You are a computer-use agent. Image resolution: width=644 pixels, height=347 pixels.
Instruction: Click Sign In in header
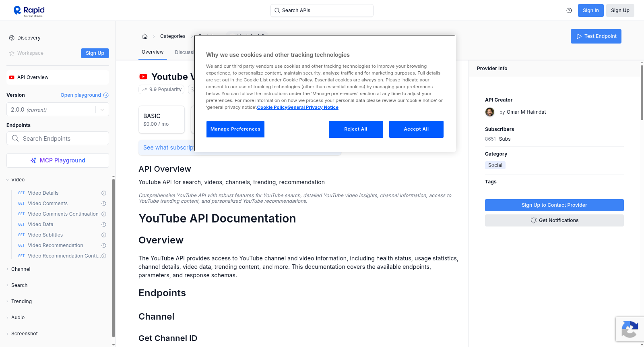pos(591,10)
